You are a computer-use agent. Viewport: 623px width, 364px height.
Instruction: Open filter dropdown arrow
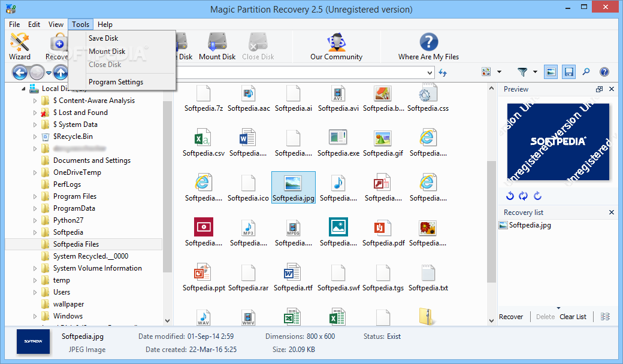click(x=535, y=72)
